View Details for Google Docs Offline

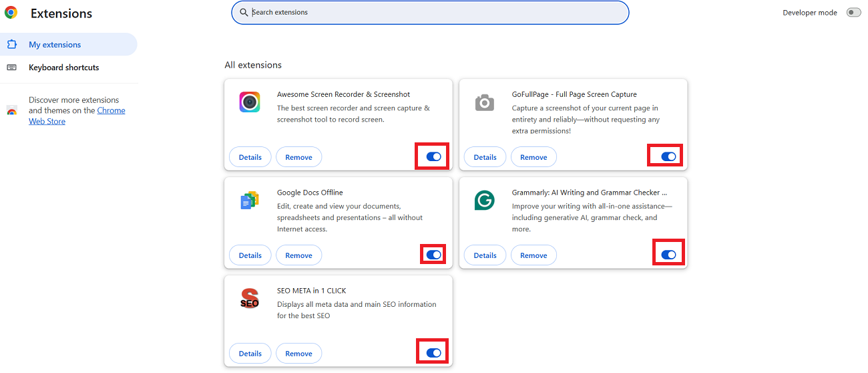[x=250, y=255]
